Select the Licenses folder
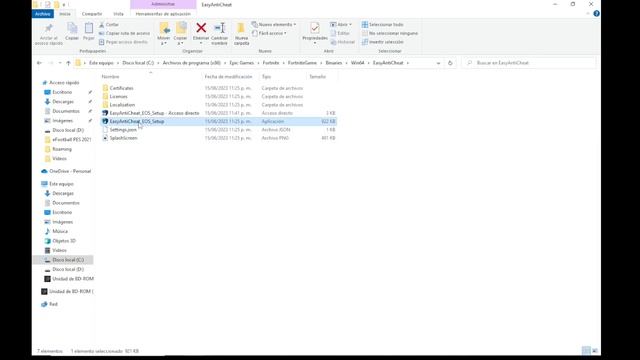The width and height of the screenshot is (640, 360). coord(118,96)
